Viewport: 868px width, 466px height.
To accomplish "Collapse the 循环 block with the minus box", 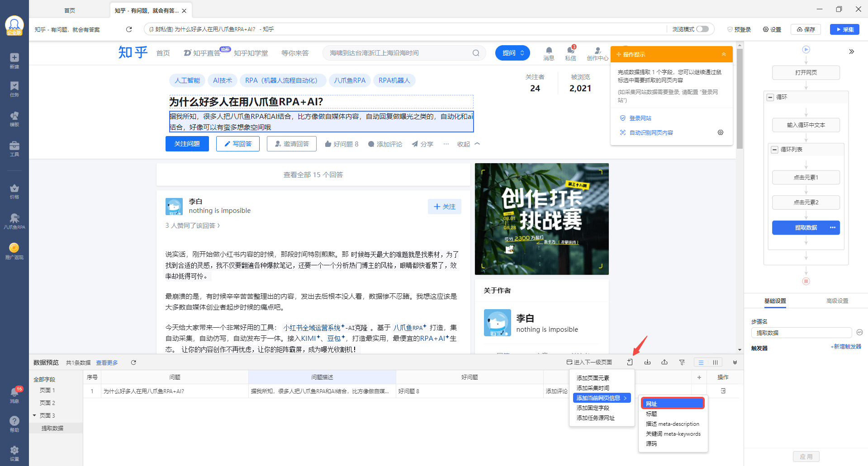I will tap(770, 97).
